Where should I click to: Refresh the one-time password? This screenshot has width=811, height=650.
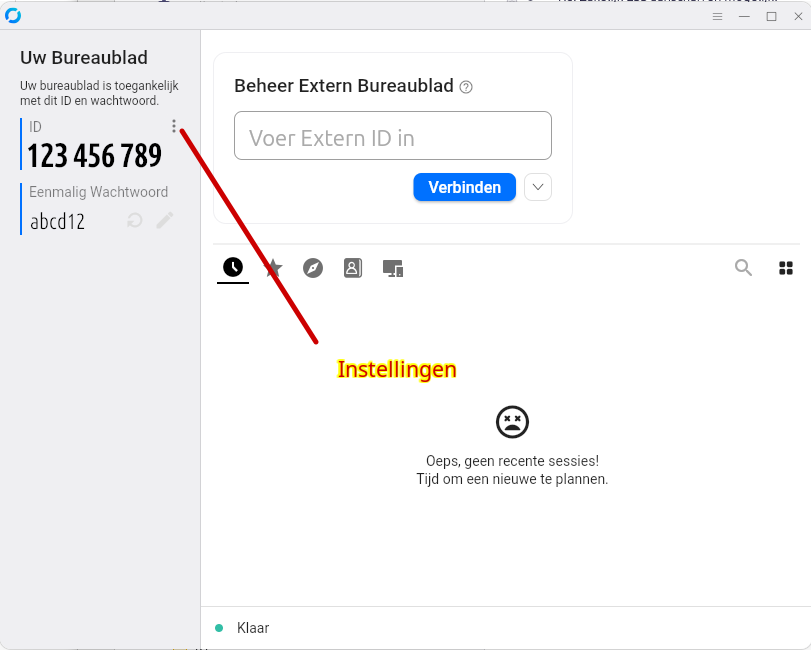click(135, 220)
